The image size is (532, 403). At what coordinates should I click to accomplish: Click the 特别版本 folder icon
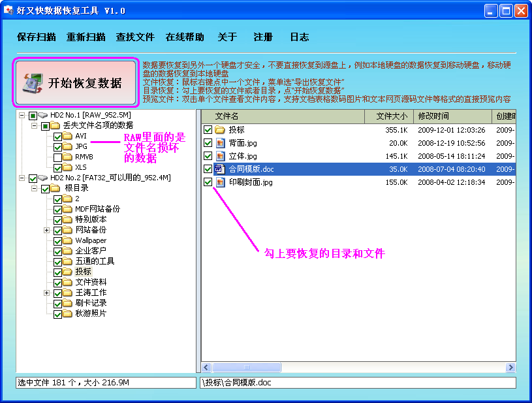[x=67, y=219]
